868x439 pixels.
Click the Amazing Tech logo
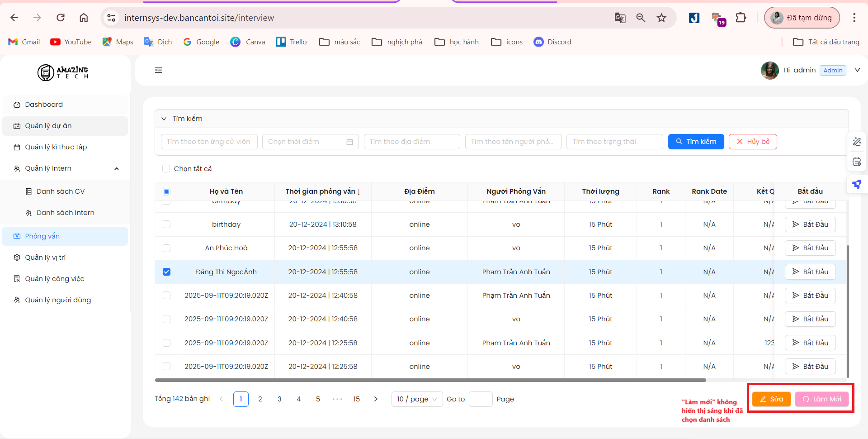click(x=63, y=72)
